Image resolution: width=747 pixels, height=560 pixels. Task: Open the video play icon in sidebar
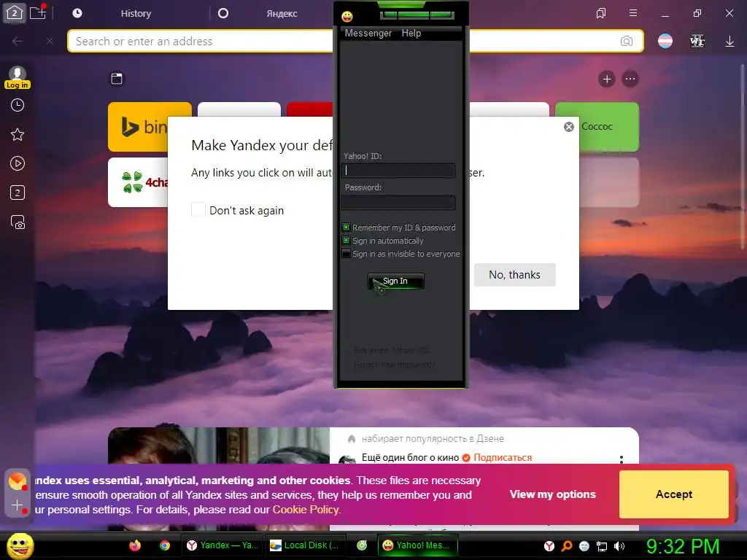click(18, 164)
